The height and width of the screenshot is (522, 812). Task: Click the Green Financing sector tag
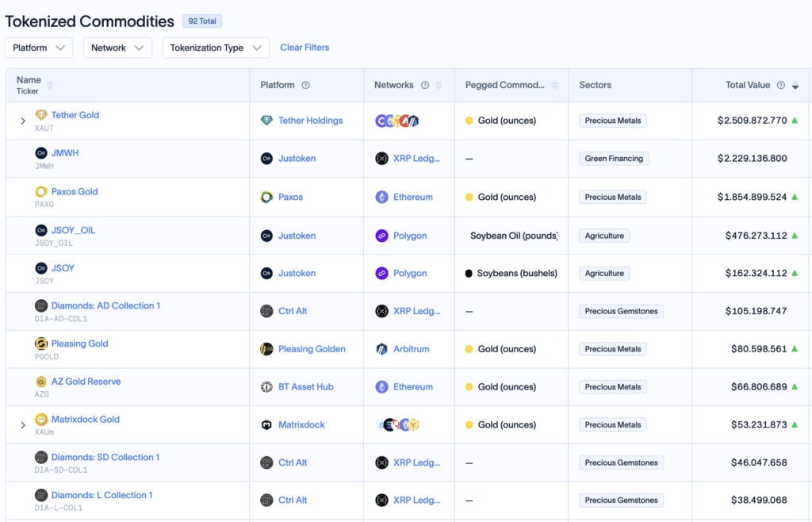tap(614, 159)
